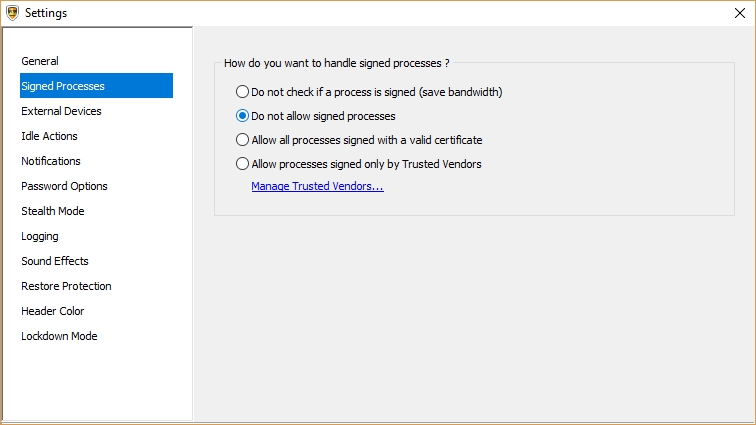Viewport: 756px width, 425px height.
Task: Select 'signed only by Trusted Vendors' option
Action: coord(242,164)
